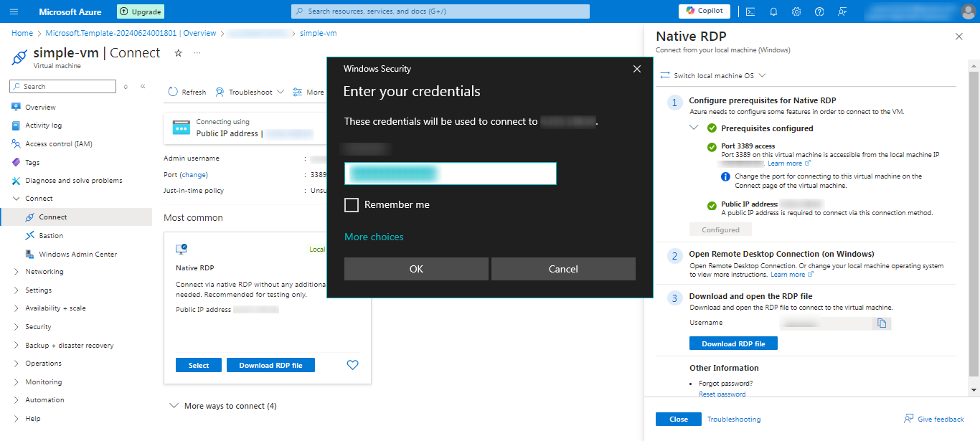The image size is (980, 441).
Task: Expand the Settings section
Action: pyautogui.click(x=17, y=290)
